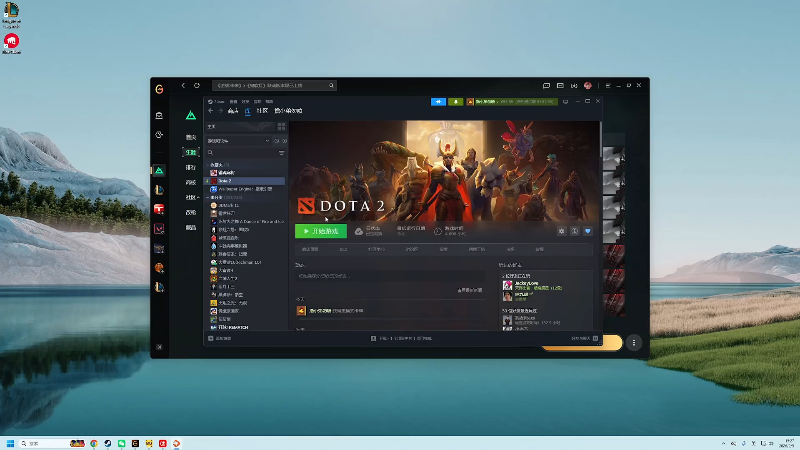The width and height of the screenshot is (800, 450).
Task: Open Chrome from the taskbar
Action: coord(94,443)
